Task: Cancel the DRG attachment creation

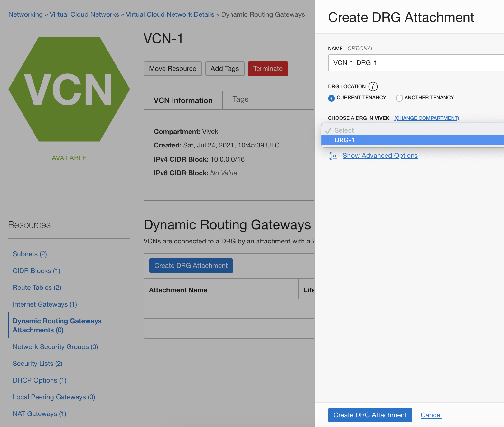Action: pyautogui.click(x=431, y=415)
